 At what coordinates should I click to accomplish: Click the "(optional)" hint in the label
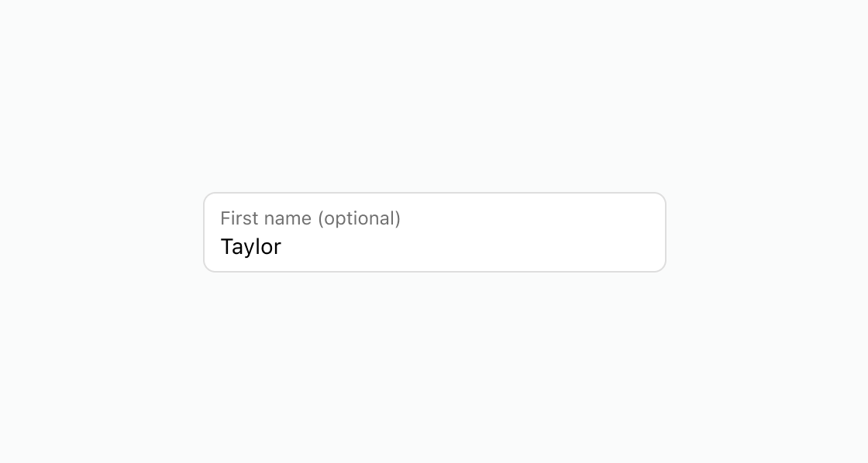pyautogui.click(x=359, y=218)
